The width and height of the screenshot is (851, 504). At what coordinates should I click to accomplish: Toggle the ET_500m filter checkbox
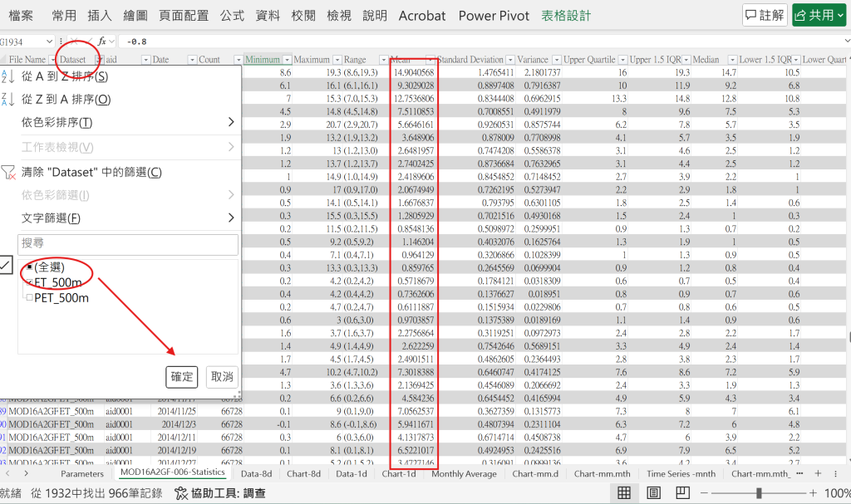(x=29, y=282)
